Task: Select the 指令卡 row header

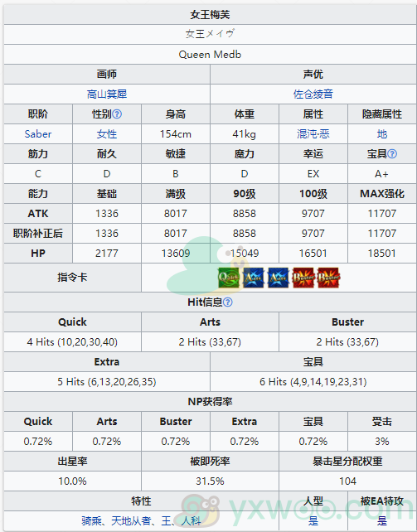Action: pyautogui.click(x=72, y=278)
